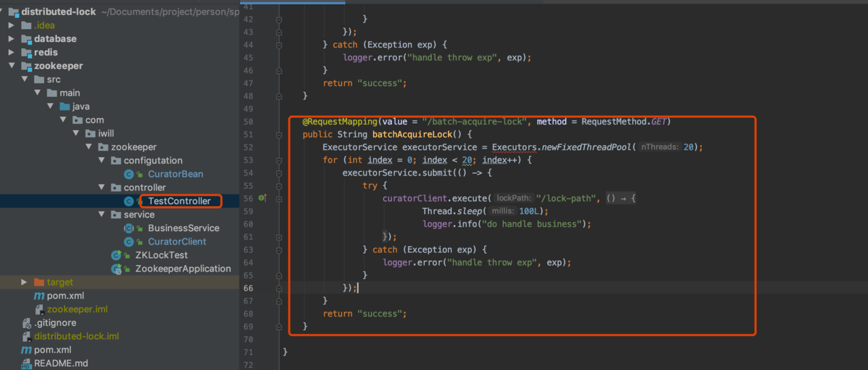Select distributed-lock.iml file

coord(77,337)
